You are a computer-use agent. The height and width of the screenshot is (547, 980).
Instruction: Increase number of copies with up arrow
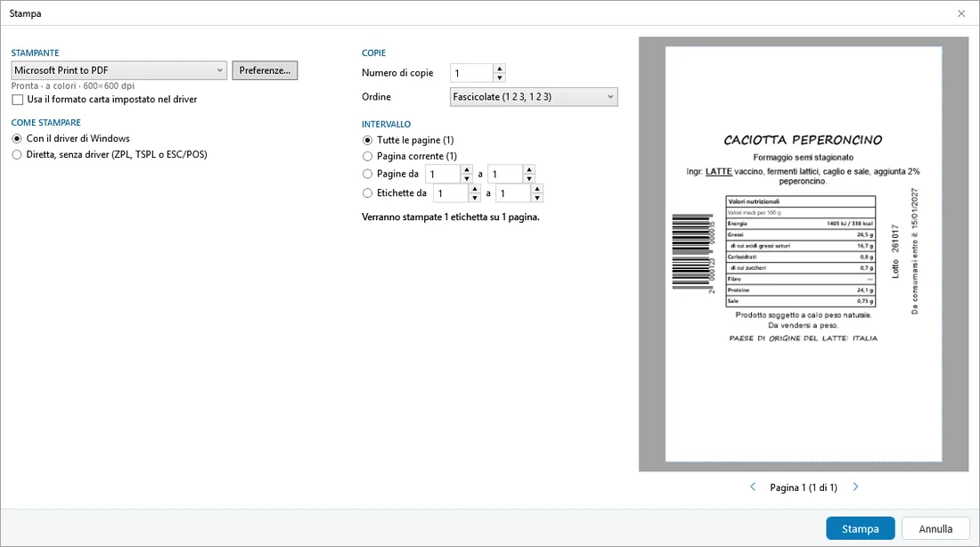tap(500, 69)
